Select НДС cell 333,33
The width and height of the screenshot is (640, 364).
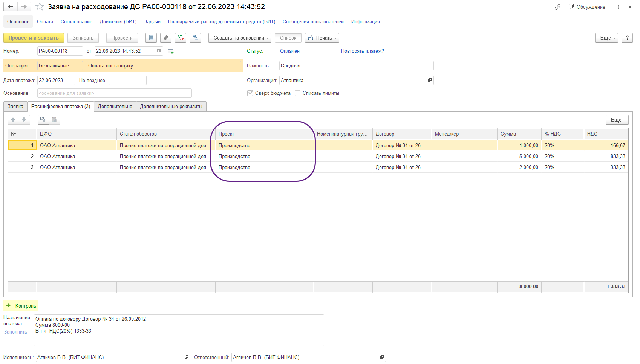click(606, 167)
